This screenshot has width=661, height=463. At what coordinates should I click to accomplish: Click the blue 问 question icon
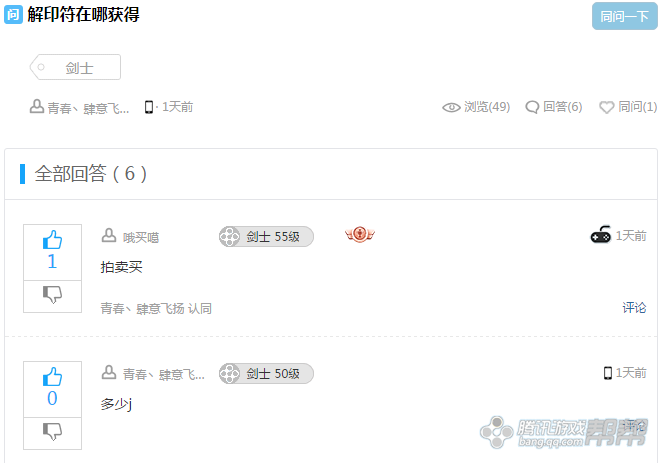(13, 15)
